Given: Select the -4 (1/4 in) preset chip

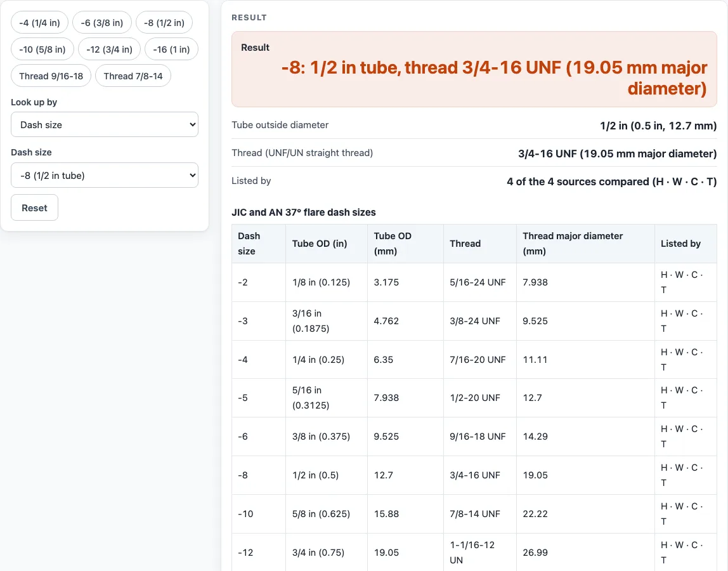Looking at the screenshot, I should click(x=39, y=23).
